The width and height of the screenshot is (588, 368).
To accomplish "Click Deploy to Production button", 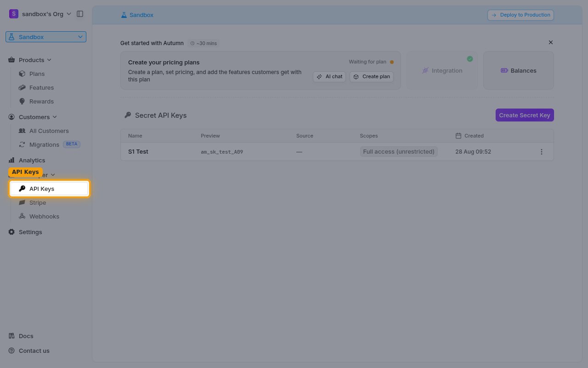I will pyautogui.click(x=520, y=15).
